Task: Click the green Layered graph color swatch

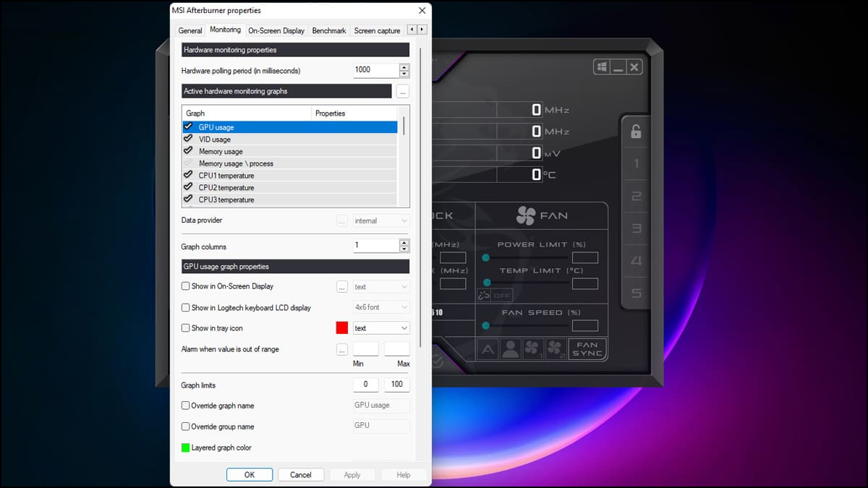Action: [x=186, y=448]
